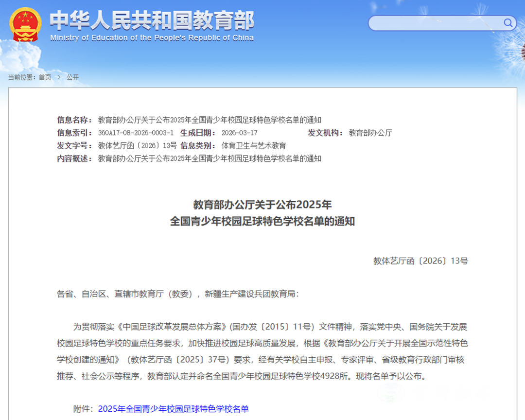This screenshot has height=420, width=525.
Task: Click the 内容概述 description text
Action: [210, 158]
